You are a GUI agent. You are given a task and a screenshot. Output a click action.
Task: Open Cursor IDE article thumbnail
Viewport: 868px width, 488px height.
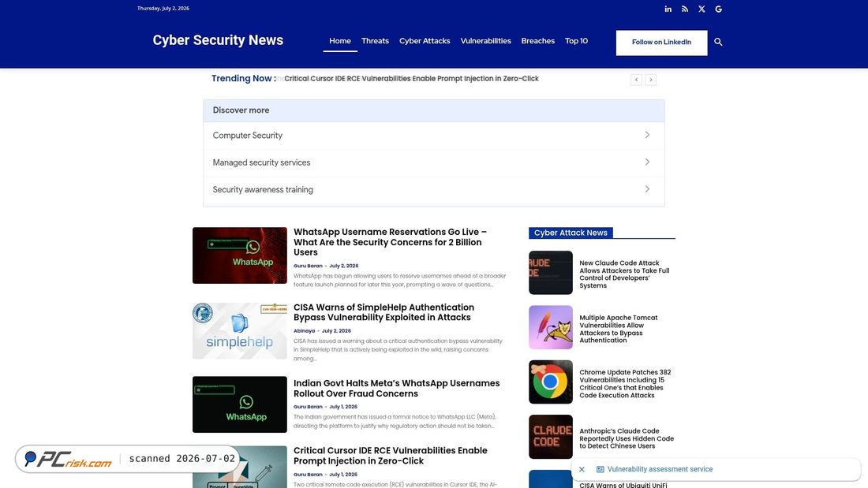tap(240, 467)
